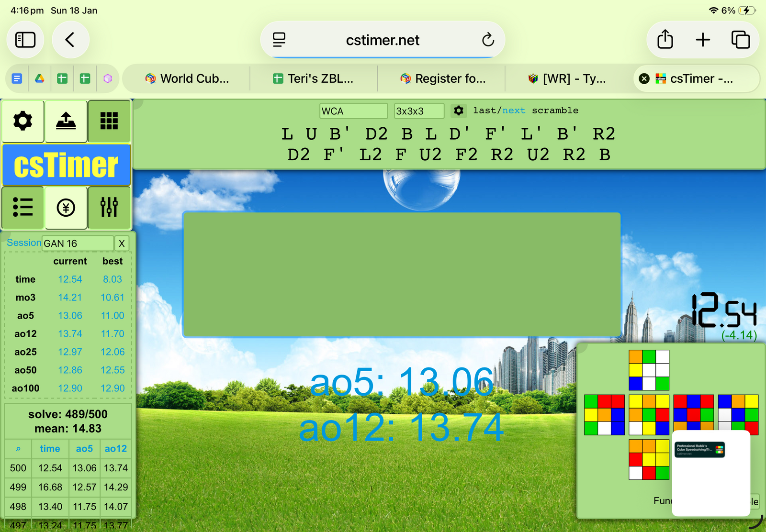The image size is (766, 532).
Task: Open the tools sliders icon
Action: point(109,208)
